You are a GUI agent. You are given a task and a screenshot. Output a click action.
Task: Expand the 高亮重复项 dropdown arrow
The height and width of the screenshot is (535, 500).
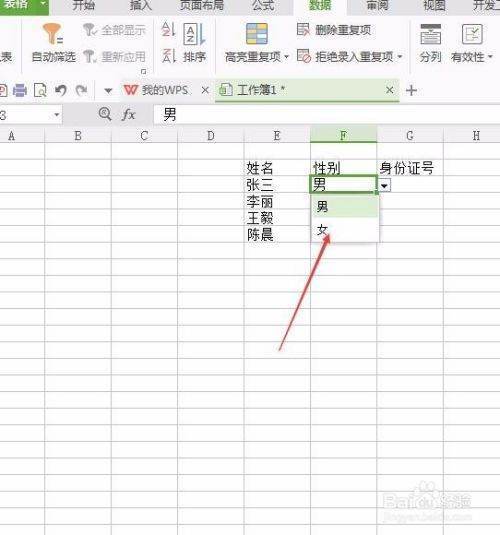click(x=286, y=57)
